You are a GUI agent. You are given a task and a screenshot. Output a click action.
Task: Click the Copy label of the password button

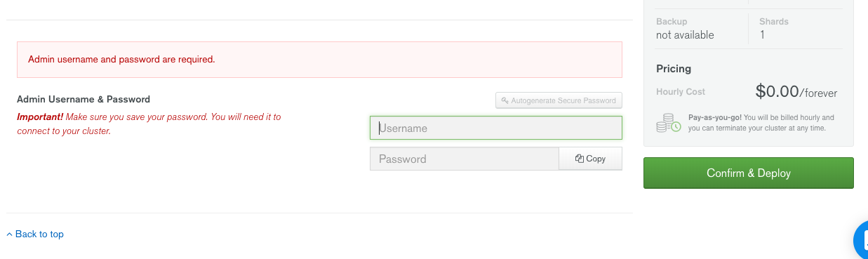(596, 159)
